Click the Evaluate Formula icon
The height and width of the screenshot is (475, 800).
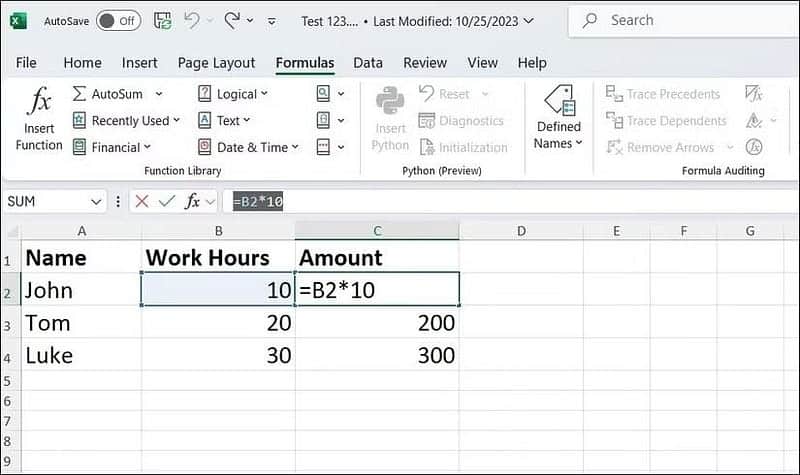[x=754, y=147]
